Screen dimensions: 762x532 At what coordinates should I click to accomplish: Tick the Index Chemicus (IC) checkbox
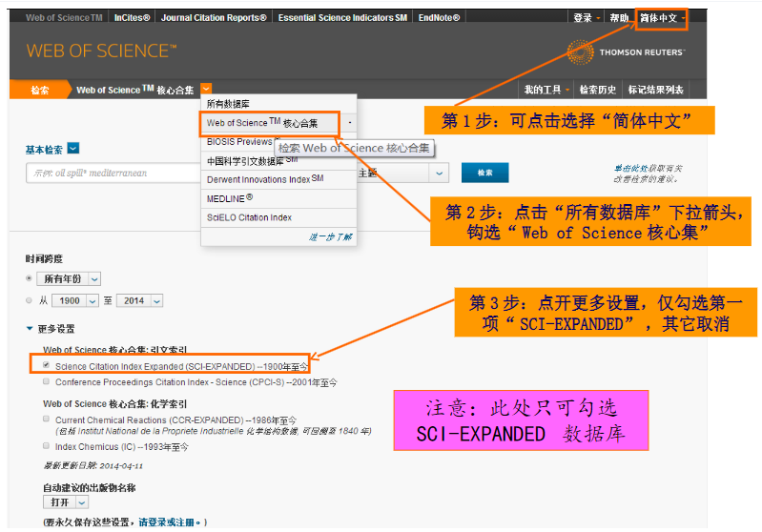point(46,445)
